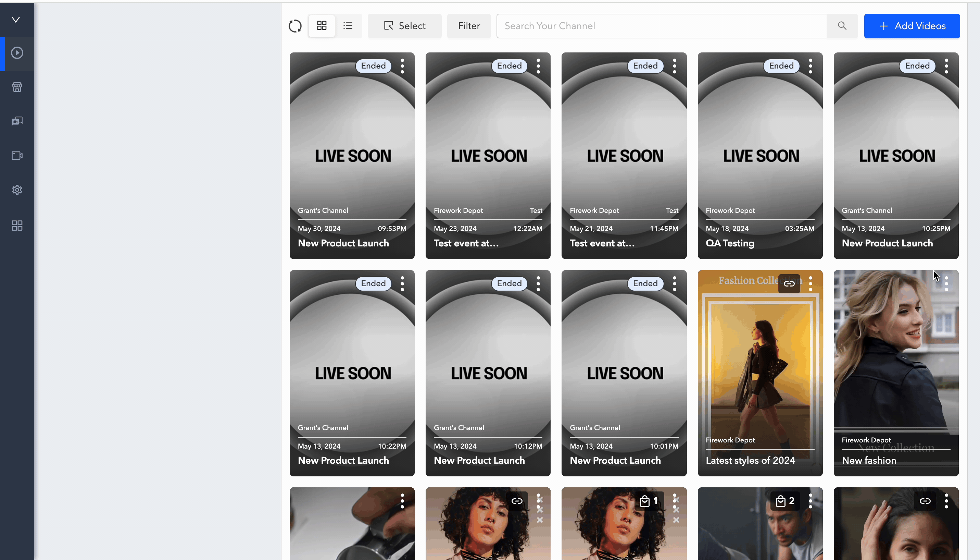Click Grant's Channel label on May 30 card
Image resolution: width=980 pixels, height=560 pixels.
coord(323,210)
